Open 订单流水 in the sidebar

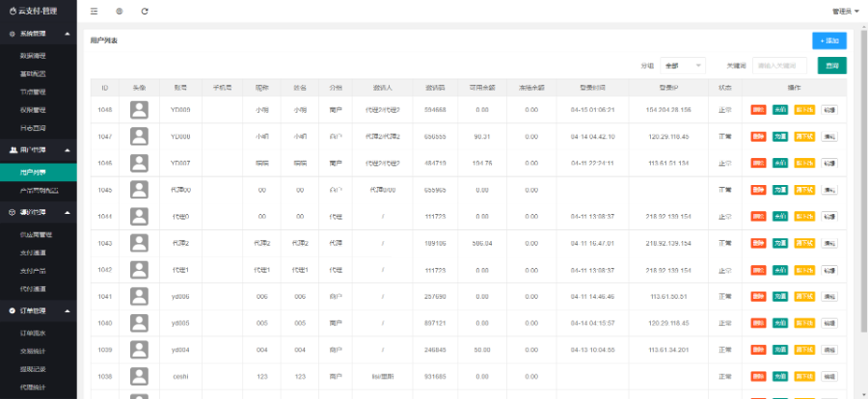click(34, 332)
